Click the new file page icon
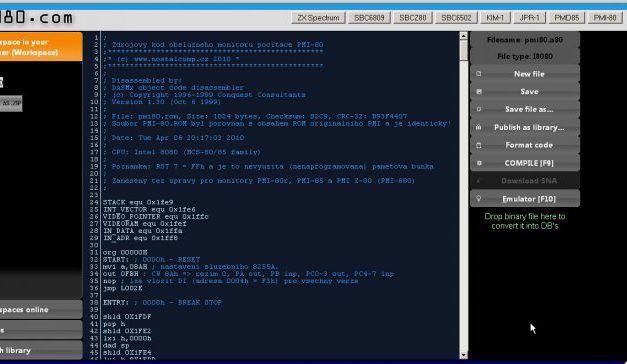 pos(479,74)
